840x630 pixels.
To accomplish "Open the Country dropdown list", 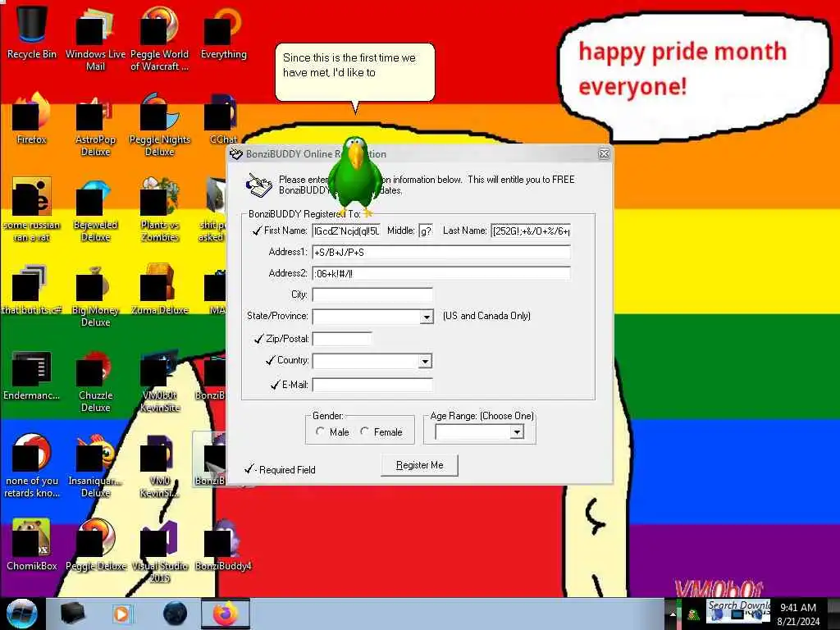I will [x=425, y=361].
